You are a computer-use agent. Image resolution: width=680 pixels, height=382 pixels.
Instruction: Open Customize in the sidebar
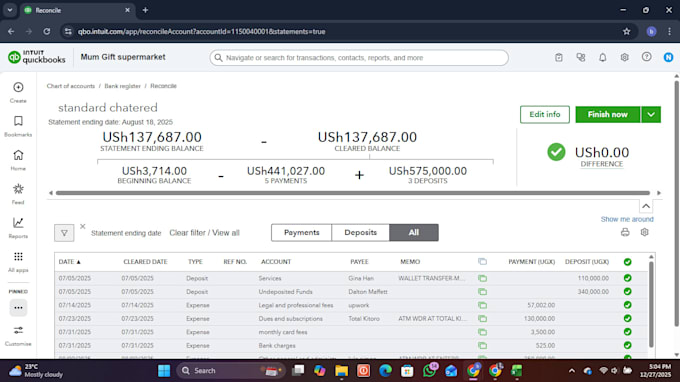point(18,335)
